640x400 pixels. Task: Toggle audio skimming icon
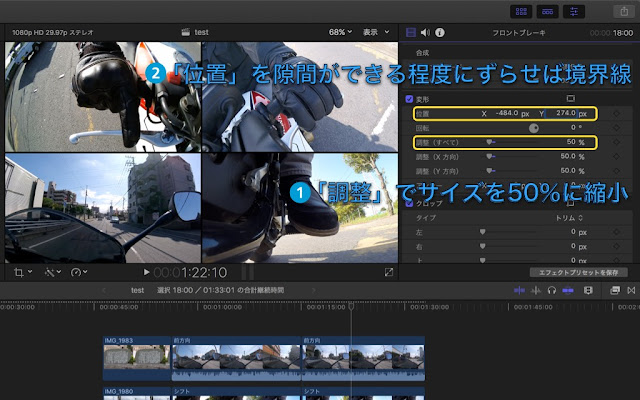(536, 290)
